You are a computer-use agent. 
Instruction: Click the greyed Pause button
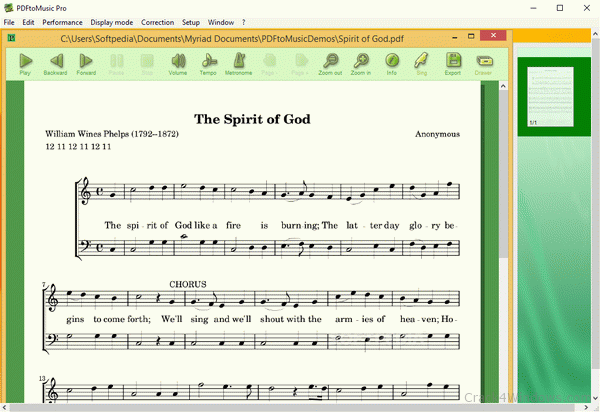pyautogui.click(x=116, y=63)
